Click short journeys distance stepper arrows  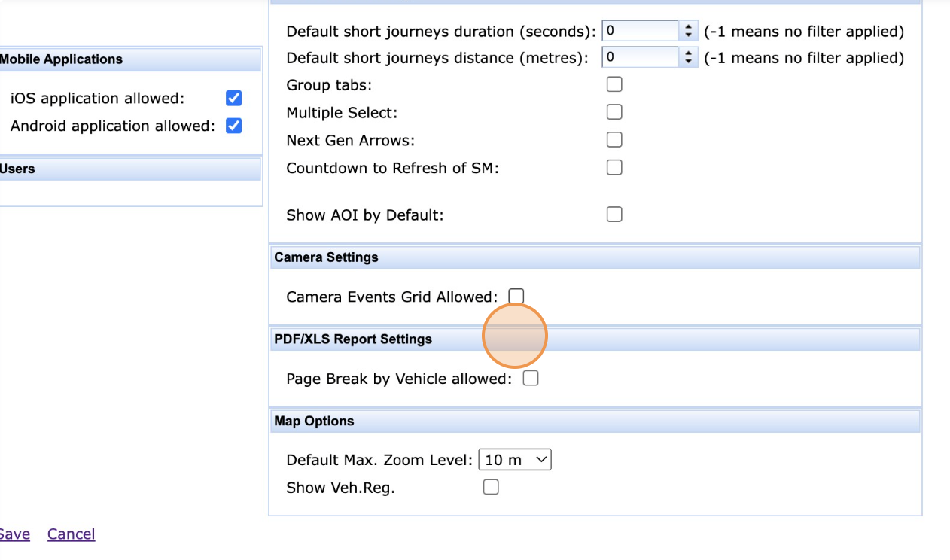[688, 57]
